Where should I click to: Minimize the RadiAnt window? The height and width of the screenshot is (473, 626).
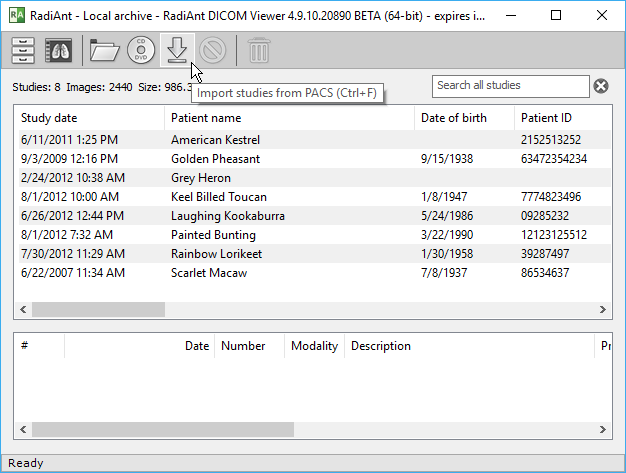coord(511,16)
